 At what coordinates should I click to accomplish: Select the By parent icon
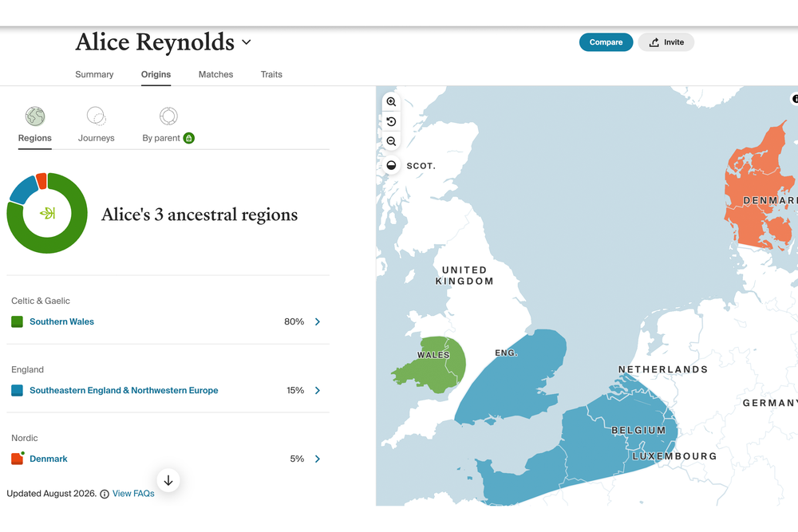pos(168,116)
